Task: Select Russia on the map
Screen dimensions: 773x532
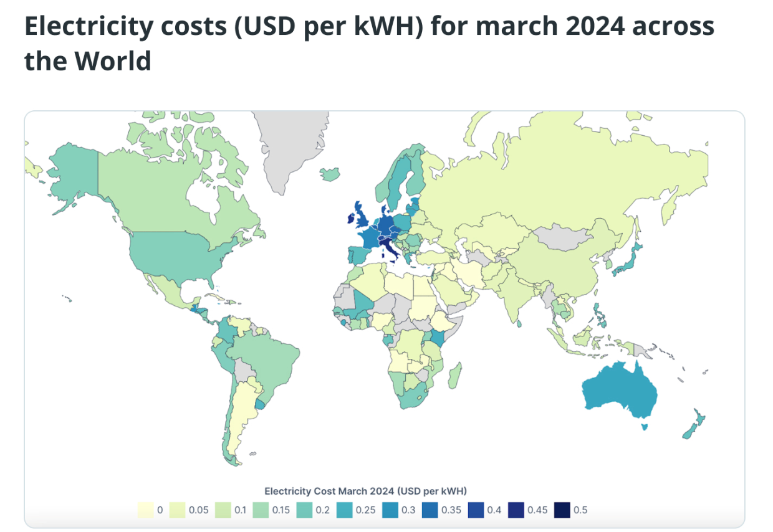Action: [x=561, y=181]
